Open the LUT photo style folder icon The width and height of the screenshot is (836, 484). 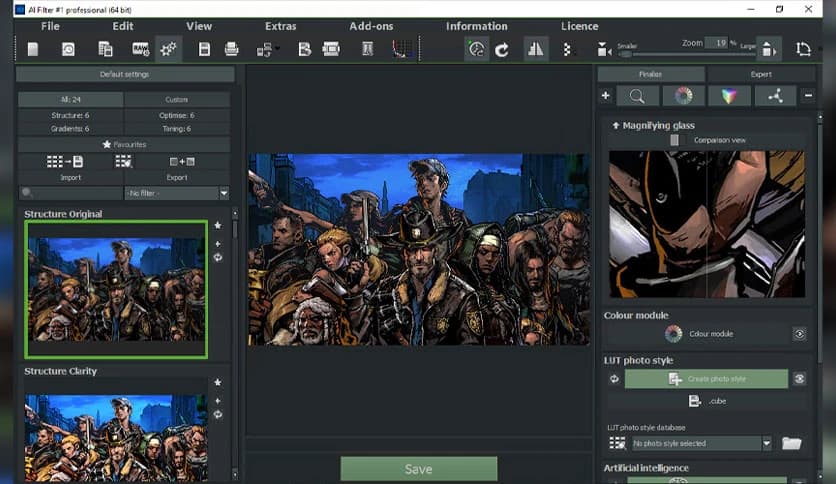[791, 443]
